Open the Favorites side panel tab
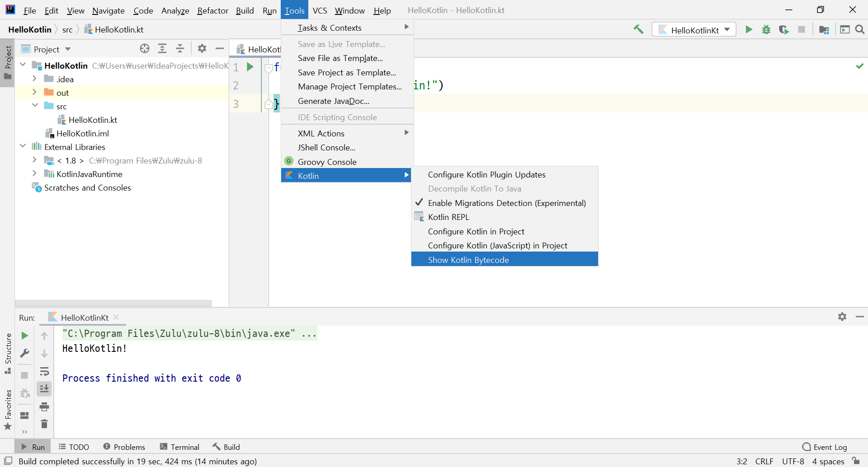This screenshot has height=467, width=868. (x=8, y=410)
